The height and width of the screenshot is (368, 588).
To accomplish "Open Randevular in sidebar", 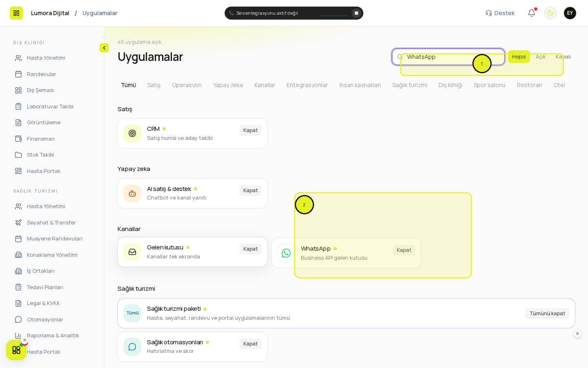I will 52,74.
